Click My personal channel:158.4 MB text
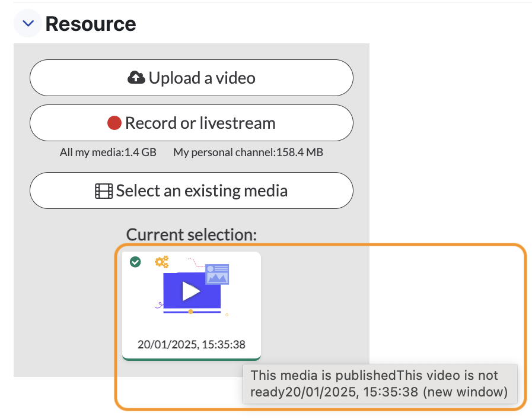532x419 pixels. pyautogui.click(x=248, y=152)
